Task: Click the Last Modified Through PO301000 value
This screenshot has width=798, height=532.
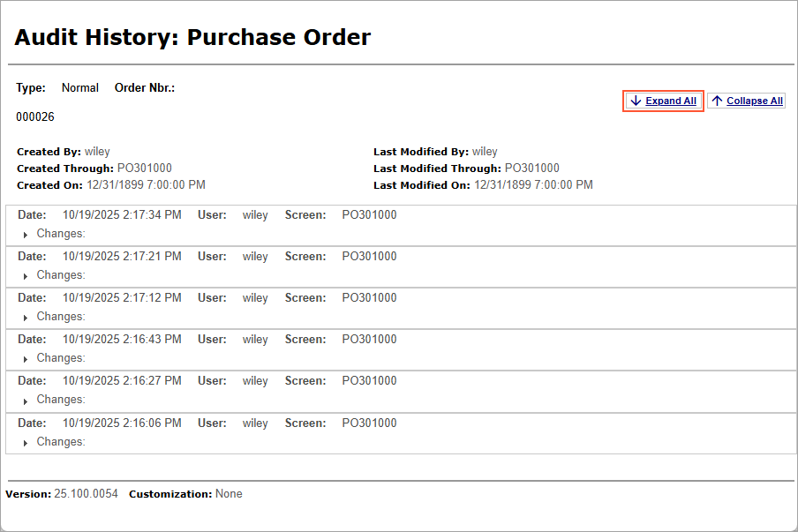Action: [531, 169]
